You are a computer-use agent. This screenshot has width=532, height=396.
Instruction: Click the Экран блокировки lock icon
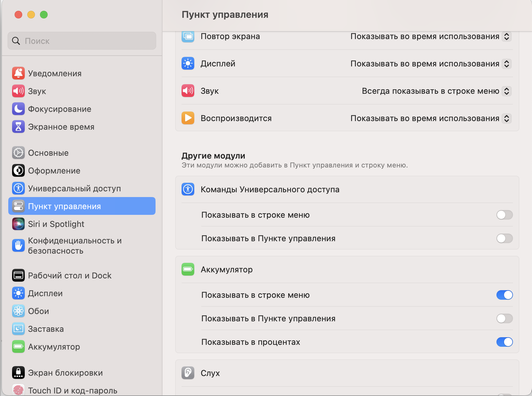point(18,373)
